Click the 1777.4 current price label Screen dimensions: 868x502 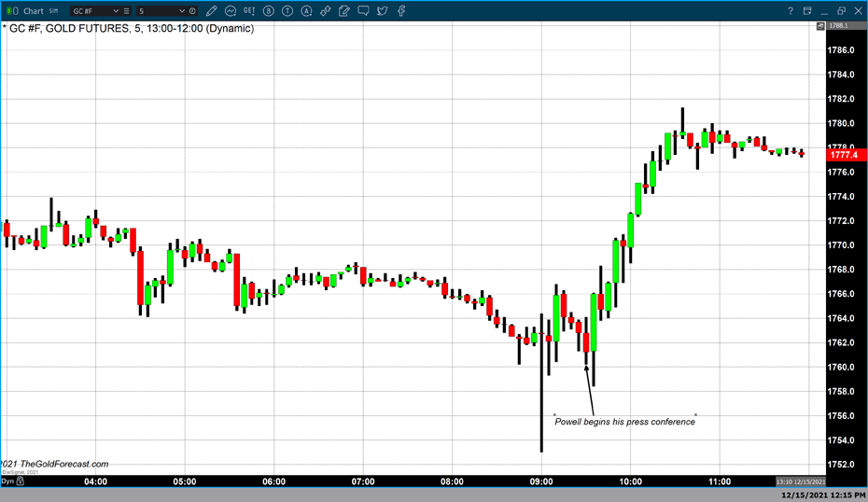click(x=843, y=155)
